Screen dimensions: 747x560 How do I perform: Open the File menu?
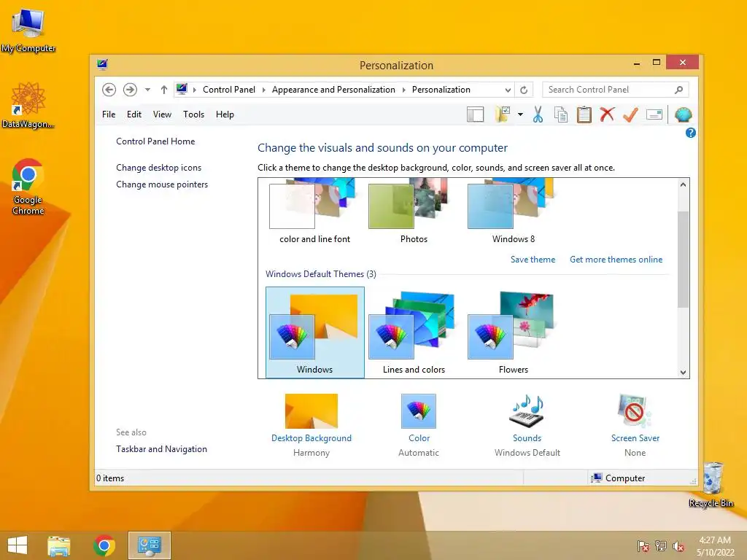pos(109,114)
